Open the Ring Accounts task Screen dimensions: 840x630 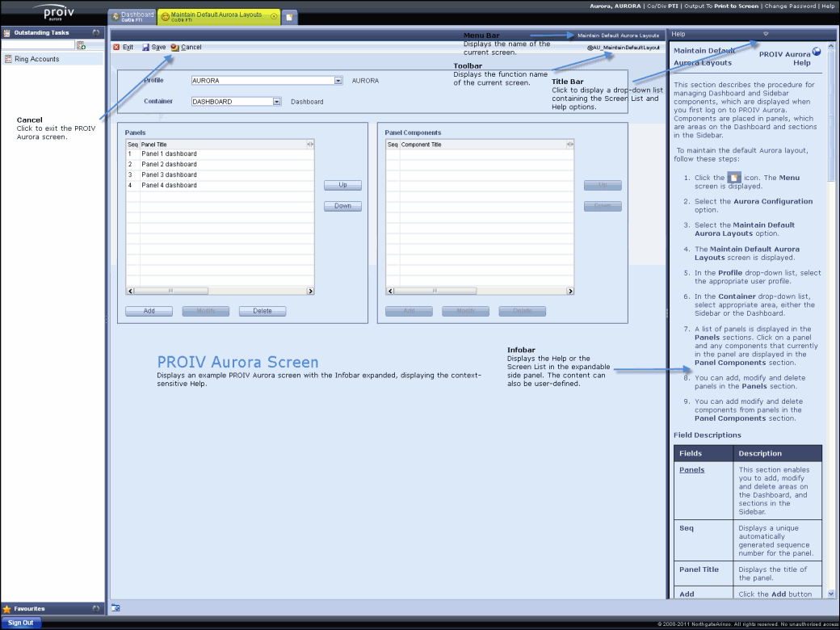tap(52, 59)
